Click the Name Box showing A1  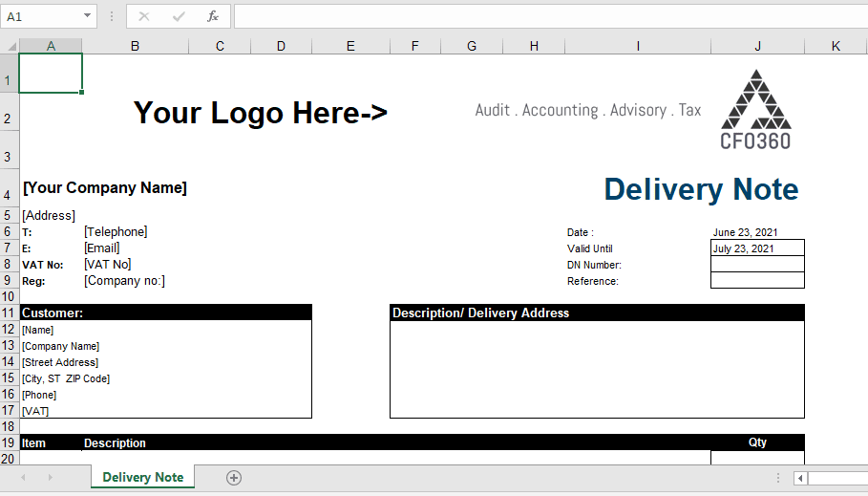[43, 16]
